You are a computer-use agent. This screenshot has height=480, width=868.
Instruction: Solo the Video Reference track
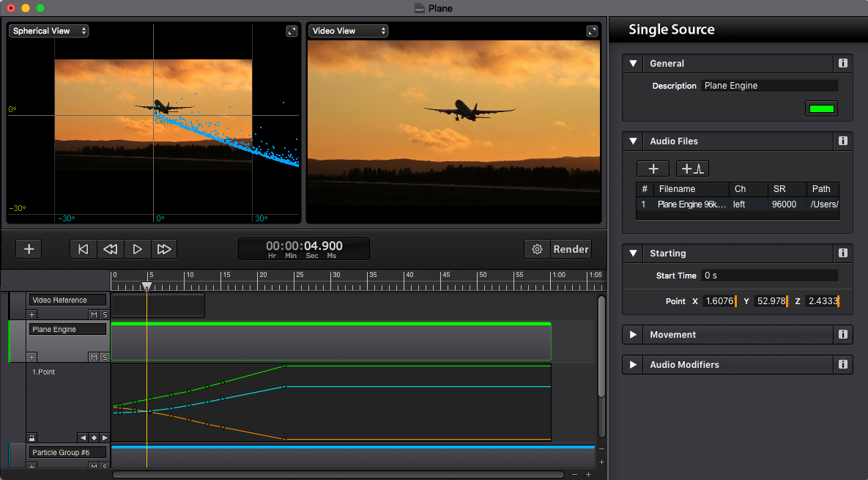click(x=105, y=314)
